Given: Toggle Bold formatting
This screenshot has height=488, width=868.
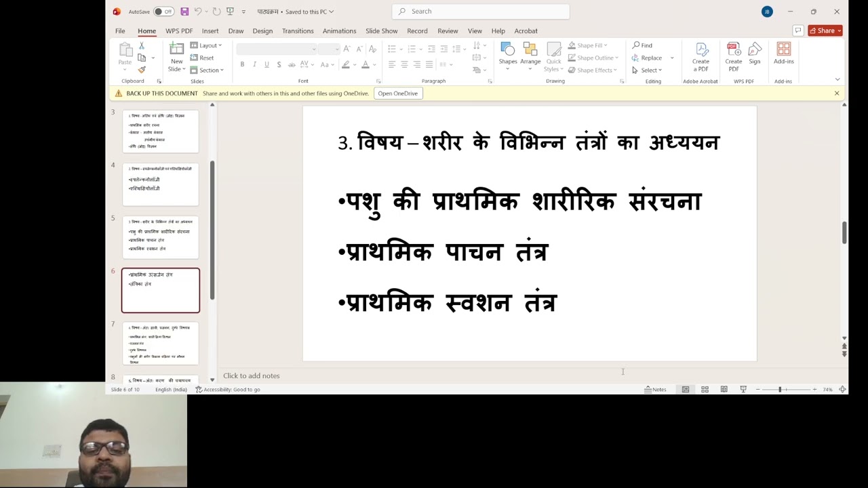Looking at the screenshot, I should pos(242,64).
